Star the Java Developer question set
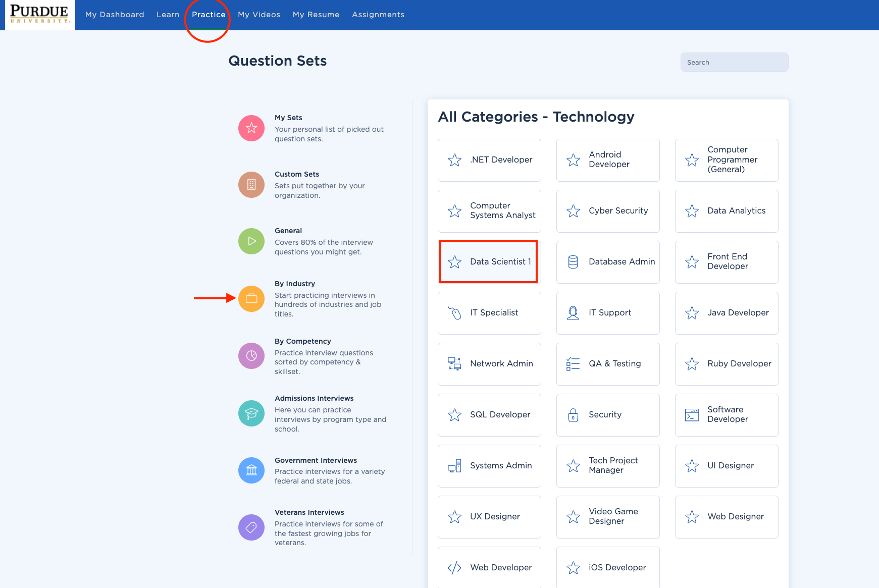The height and width of the screenshot is (588, 879). (692, 313)
